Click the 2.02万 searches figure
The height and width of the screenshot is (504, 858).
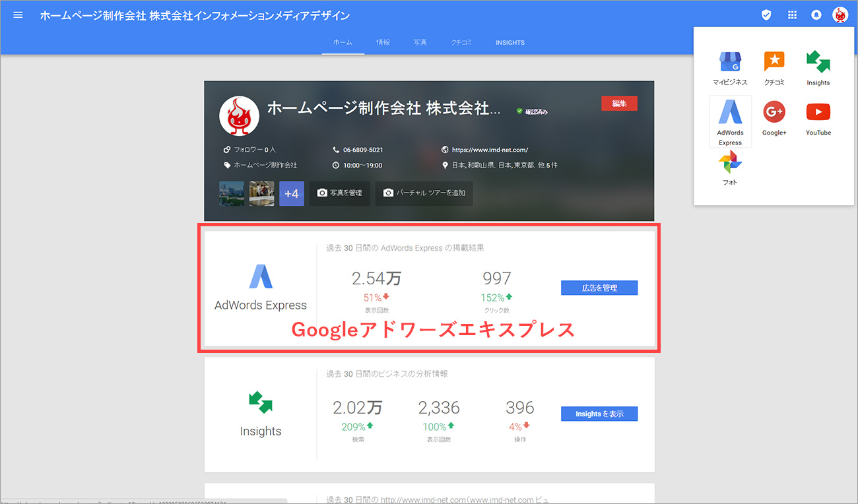(x=357, y=408)
